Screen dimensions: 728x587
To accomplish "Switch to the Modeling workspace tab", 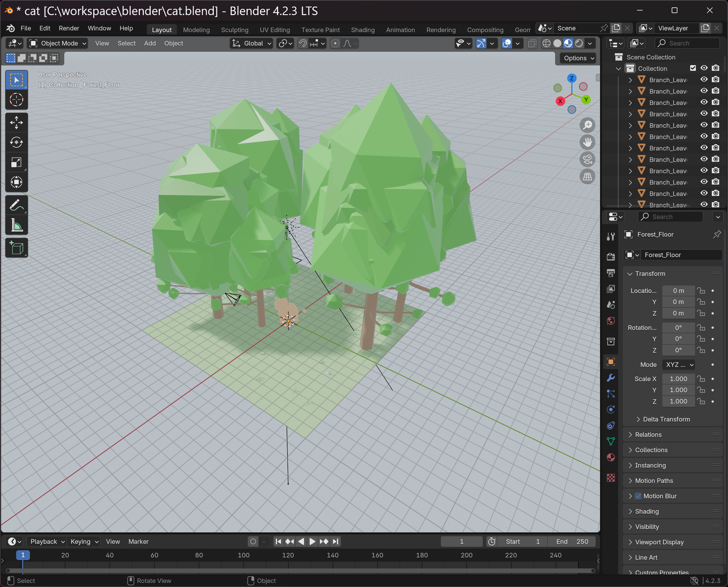I will [x=196, y=30].
